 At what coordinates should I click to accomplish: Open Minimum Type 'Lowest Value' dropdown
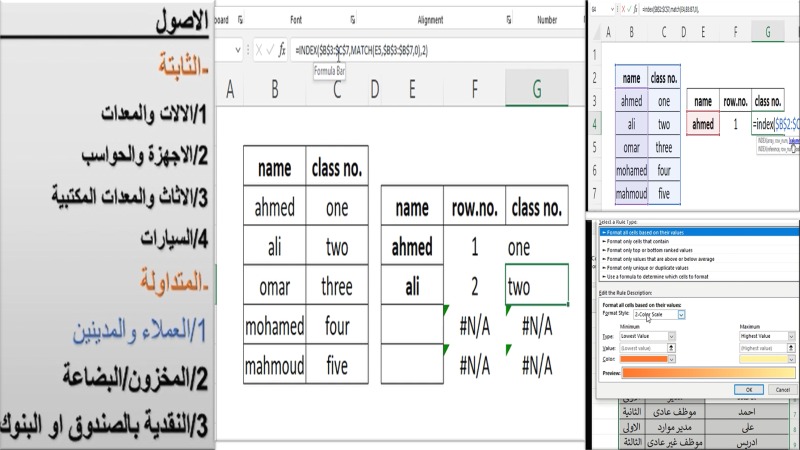(671, 336)
